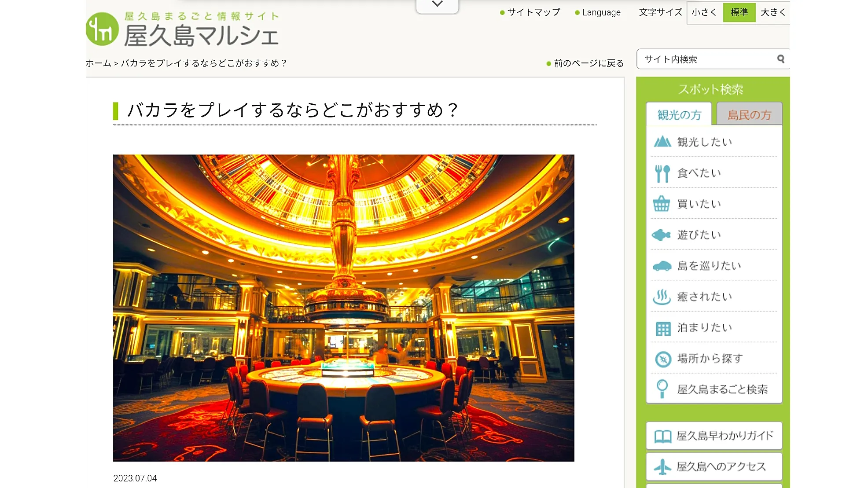Click the 屋久島へのアクセス button
Image resolution: width=868 pixels, height=488 pixels.
tap(714, 467)
